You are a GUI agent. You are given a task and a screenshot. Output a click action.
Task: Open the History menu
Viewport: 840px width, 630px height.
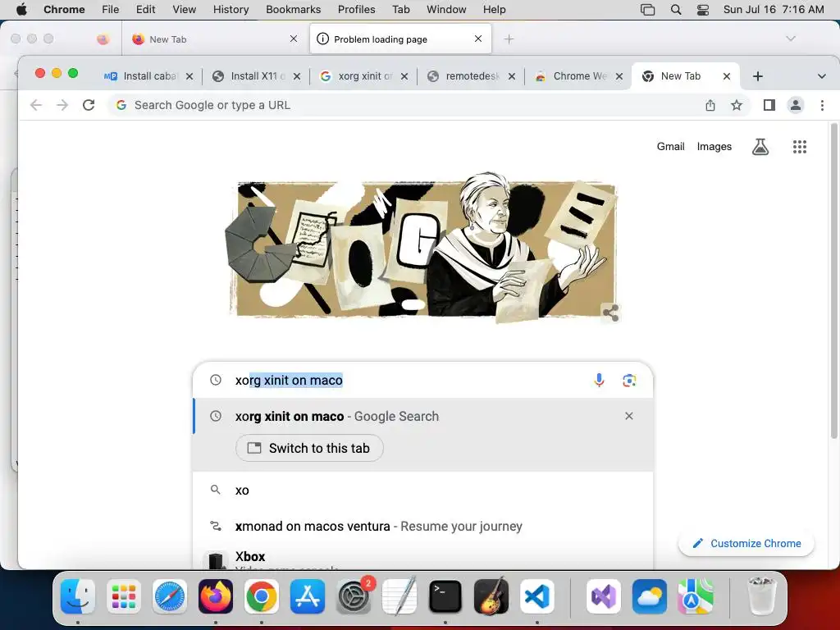(231, 10)
